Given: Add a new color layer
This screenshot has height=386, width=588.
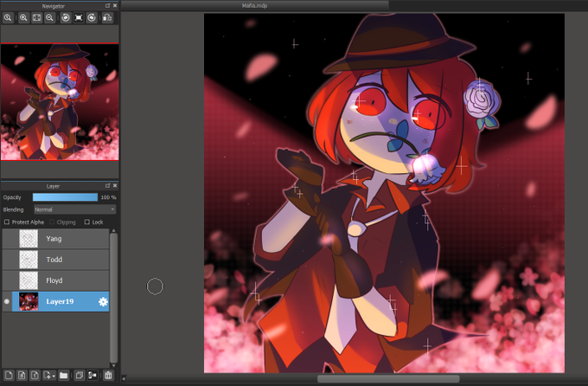Looking at the screenshot, I should tap(9, 375).
